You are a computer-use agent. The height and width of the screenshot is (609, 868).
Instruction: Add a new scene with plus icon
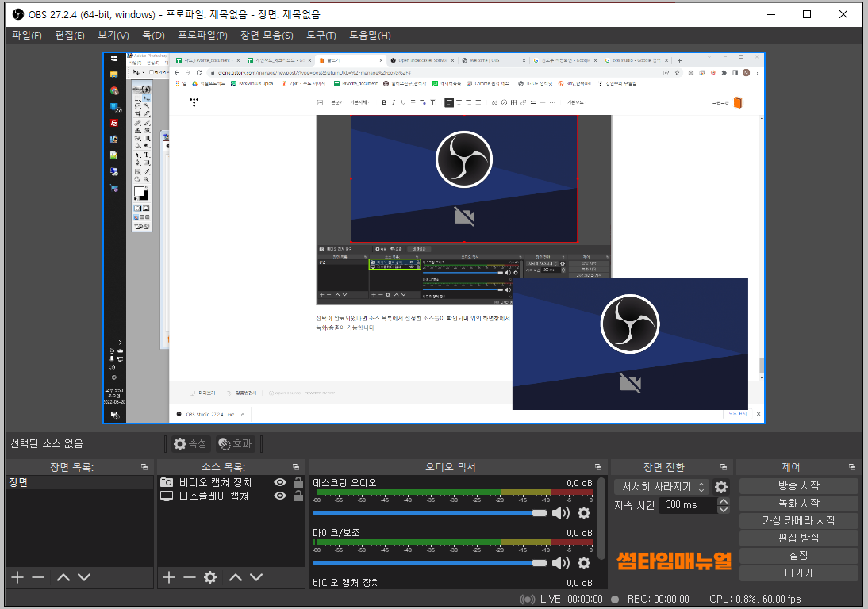(17, 577)
